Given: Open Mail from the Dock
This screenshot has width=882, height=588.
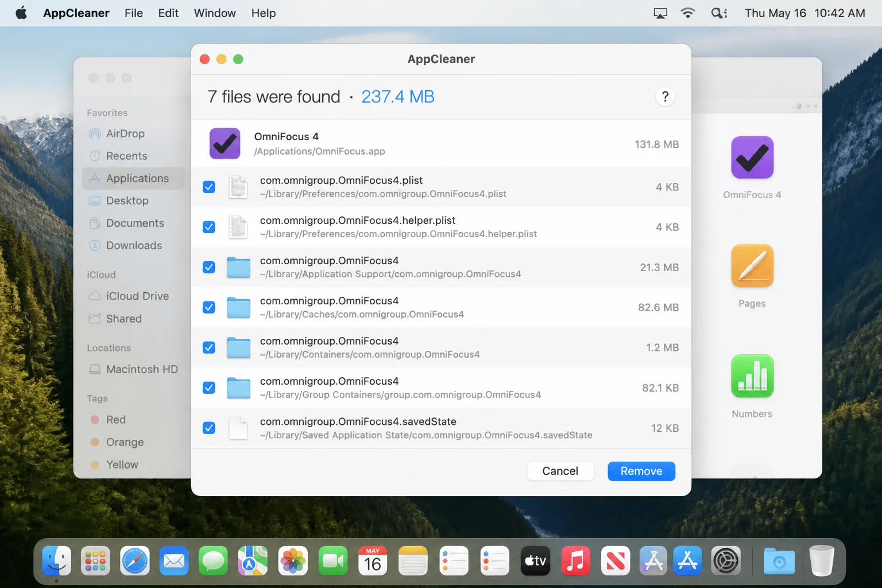Looking at the screenshot, I should [174, 560].
